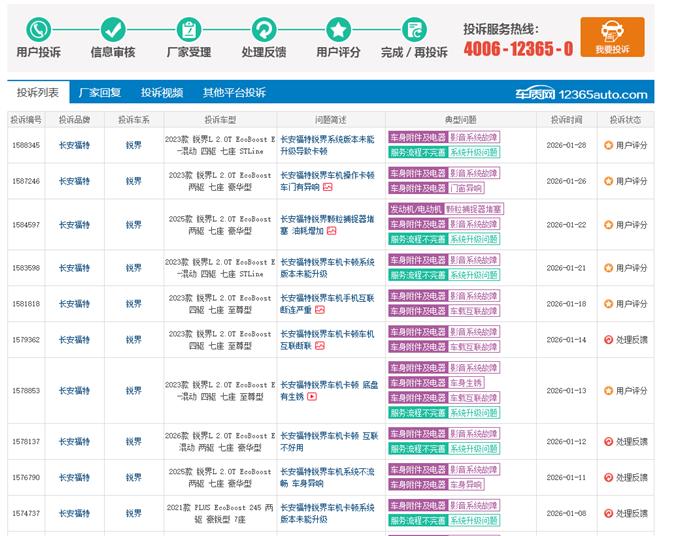Click the image icon in complaint 1579362

click(x=320, y=346)
